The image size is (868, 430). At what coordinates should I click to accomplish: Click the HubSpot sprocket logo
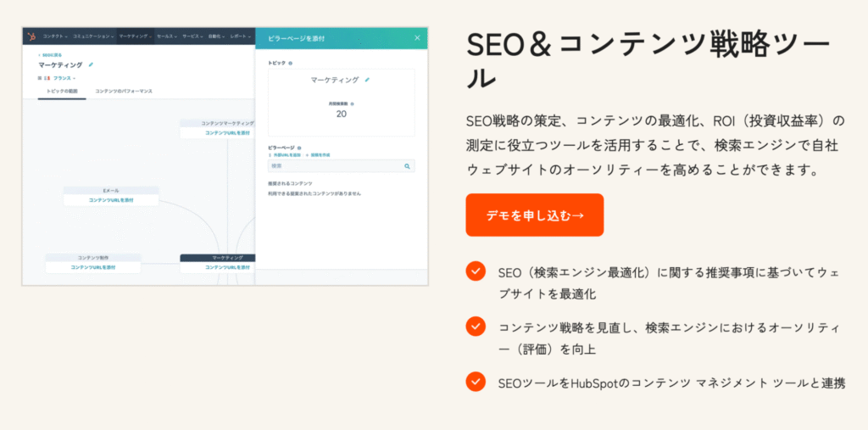click(x=31, y=36)
